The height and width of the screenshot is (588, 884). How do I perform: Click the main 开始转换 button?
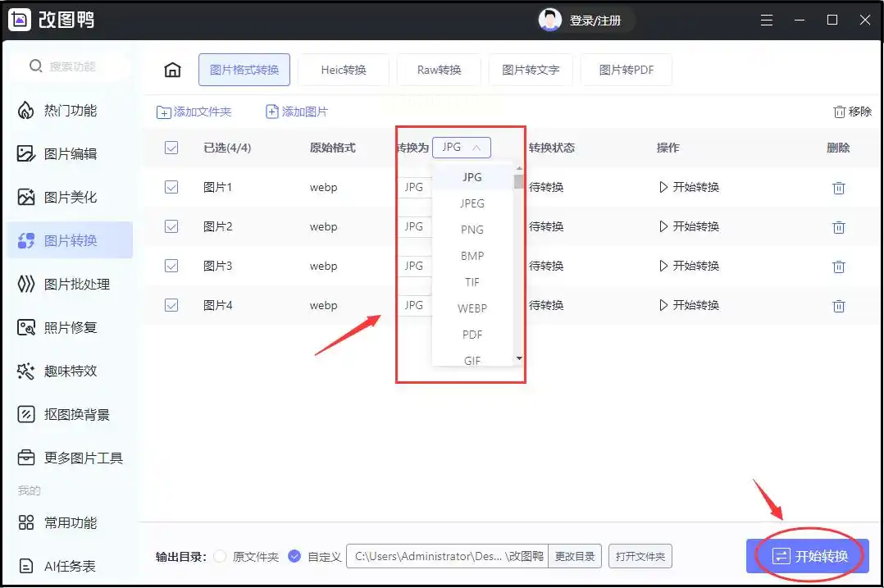click(x=807, y=557)
